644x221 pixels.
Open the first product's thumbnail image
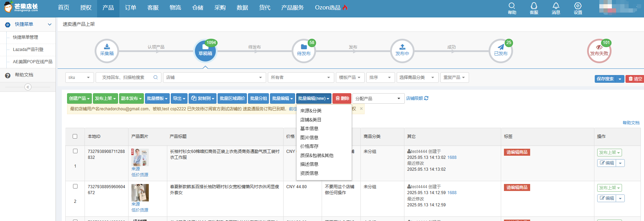(140, 157)
